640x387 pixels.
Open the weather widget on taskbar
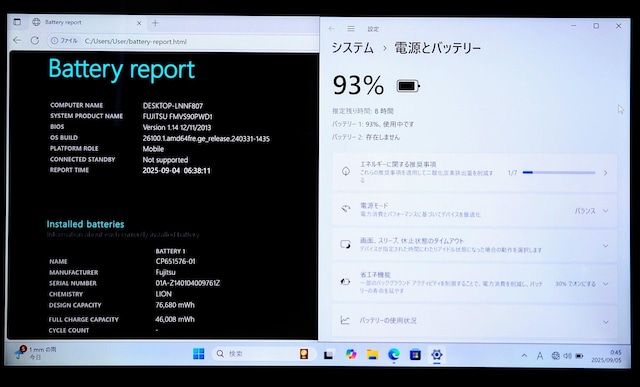[36, 353]
